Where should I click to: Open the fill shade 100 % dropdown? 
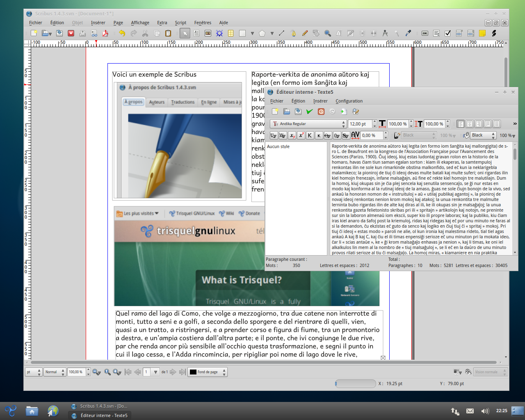click(x=507, y=135)
